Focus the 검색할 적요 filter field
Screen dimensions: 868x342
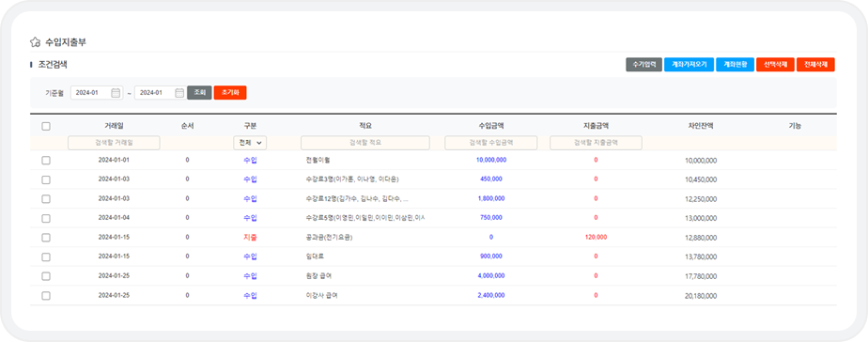click(x=365, y=143)
